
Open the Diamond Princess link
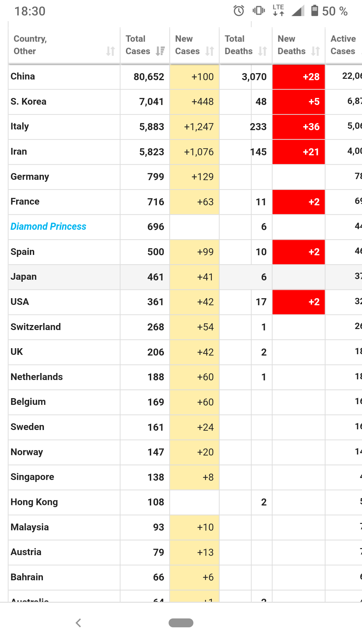[48, 227]
